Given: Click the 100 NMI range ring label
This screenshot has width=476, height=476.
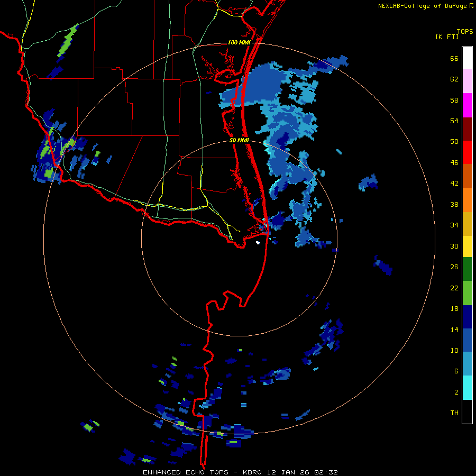Looking at the screenshot, I should 239,42.
